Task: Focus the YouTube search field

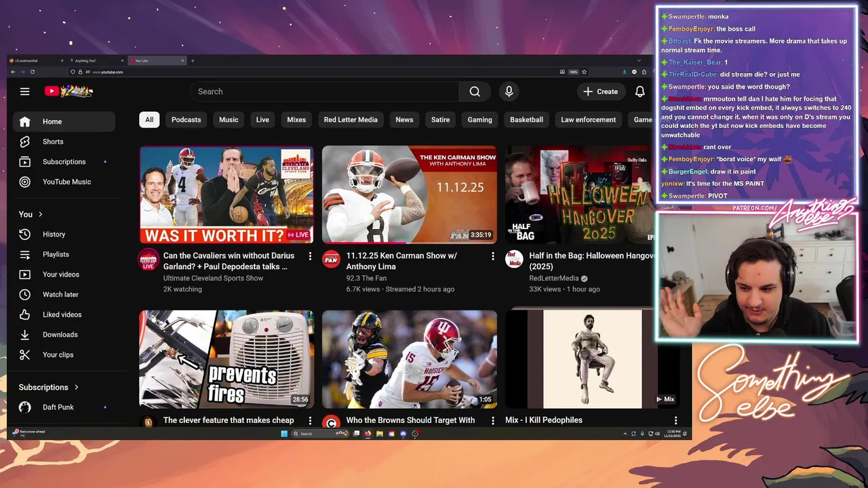Action: click(325, 91)
